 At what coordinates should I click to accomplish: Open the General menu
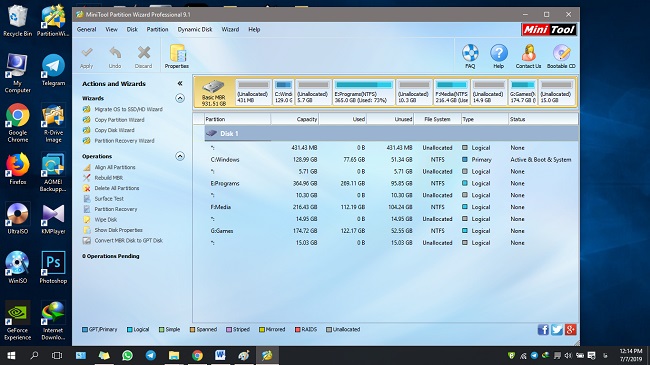[x=86, y=29]
